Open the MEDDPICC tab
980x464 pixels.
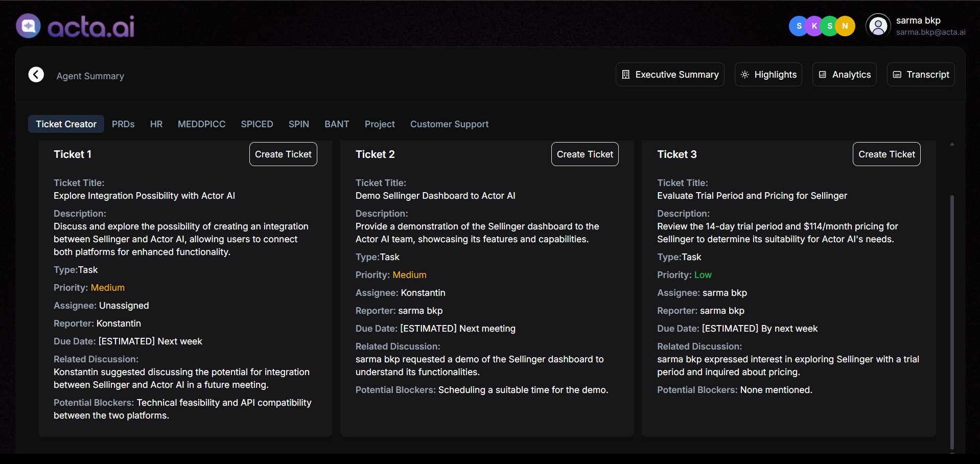(201, 124)
